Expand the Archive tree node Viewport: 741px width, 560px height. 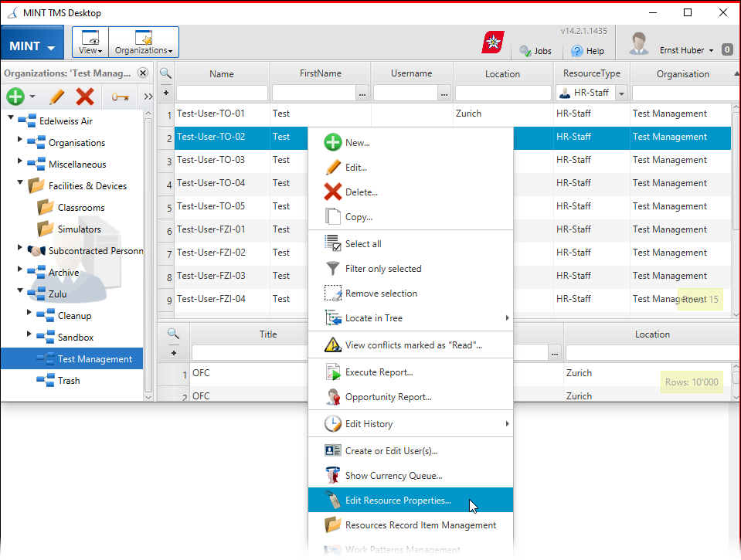click(x=19, y=269)
